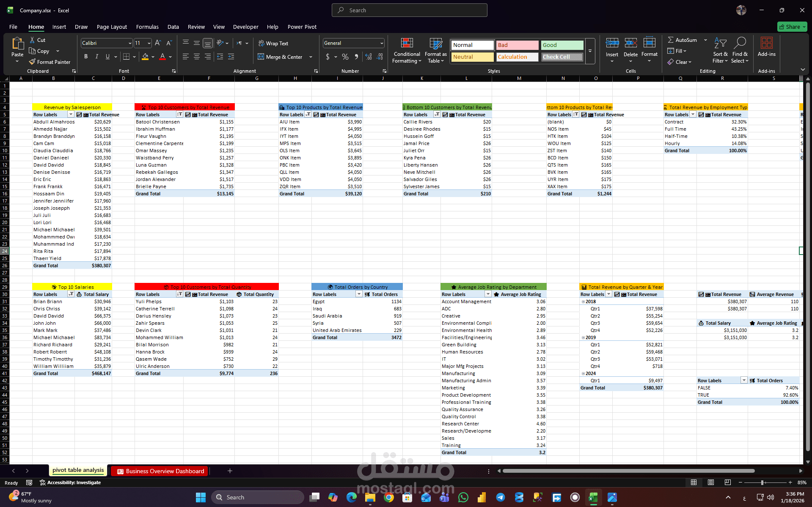This screenshot has width=812, height=507.
Task: Open the General number format dropdown
Action: [x=382, y=43]
